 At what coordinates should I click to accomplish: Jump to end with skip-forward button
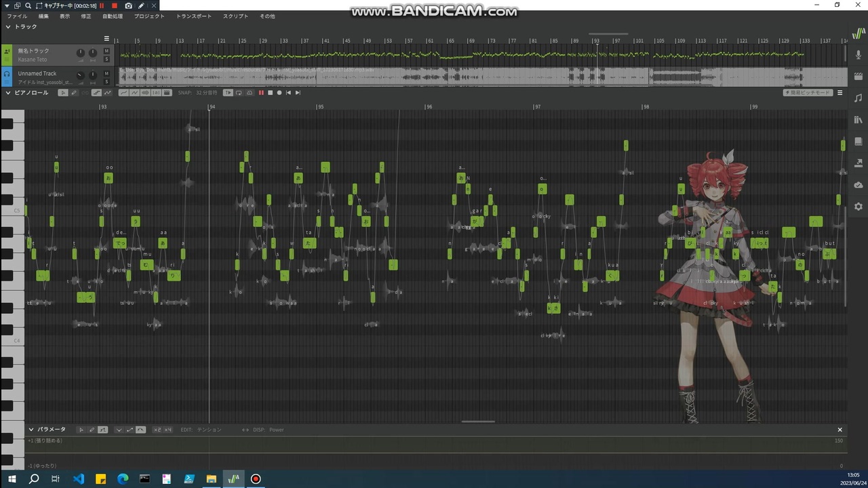click(298, 93)
